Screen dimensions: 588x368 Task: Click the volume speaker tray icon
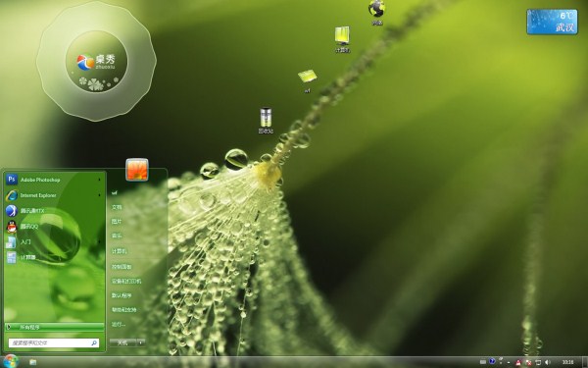pos(547,362)
